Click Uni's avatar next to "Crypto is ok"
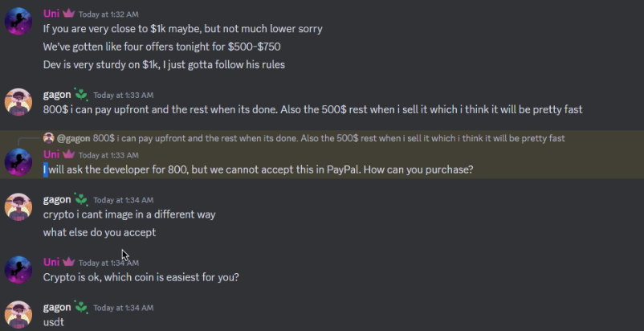 click(x=18, y=269)
